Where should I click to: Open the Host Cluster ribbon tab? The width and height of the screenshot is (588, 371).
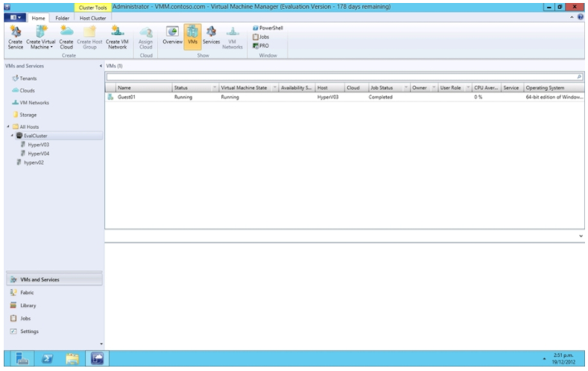click(92, 18)
